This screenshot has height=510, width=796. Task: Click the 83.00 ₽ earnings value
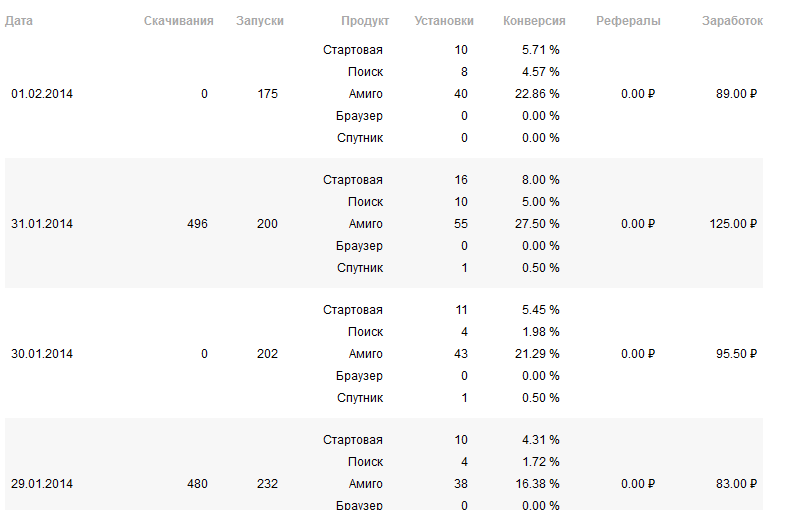coord(737,484)
